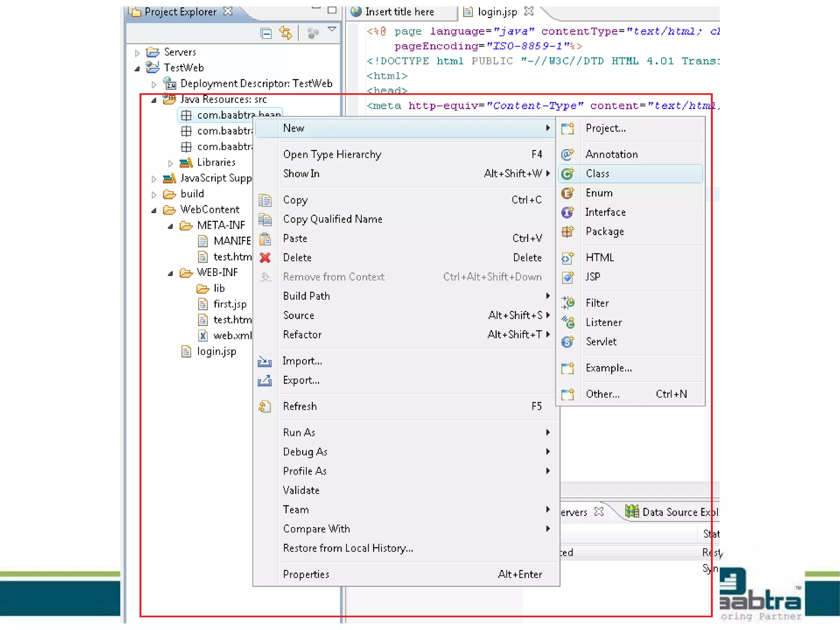
Task: Collapse the TestWeb project node
Action: pos(137,68)
